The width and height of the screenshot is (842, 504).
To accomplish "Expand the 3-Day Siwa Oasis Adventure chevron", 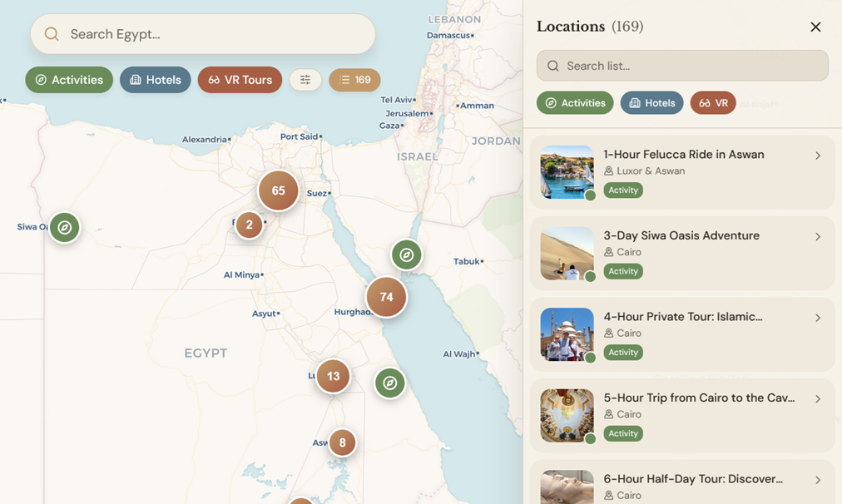I will tap(818, 237).
